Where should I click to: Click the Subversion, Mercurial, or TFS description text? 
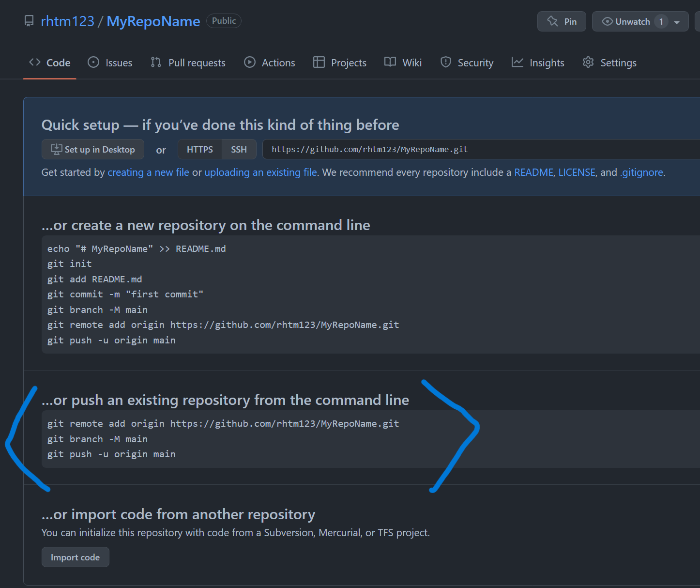pos(236,533)
